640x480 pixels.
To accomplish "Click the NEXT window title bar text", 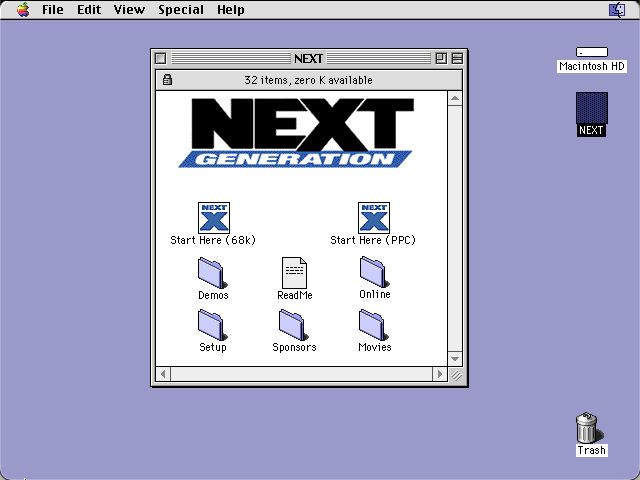I will click(309, 59).
